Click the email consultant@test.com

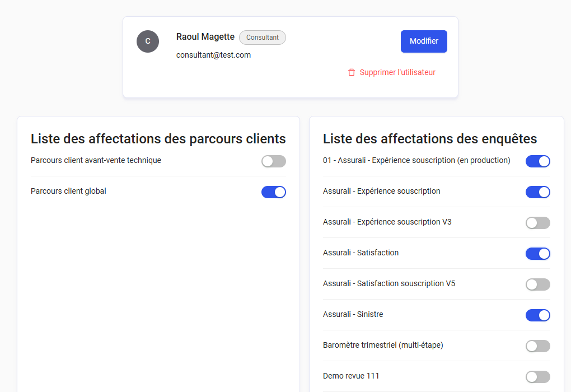(x=213, y=55)
